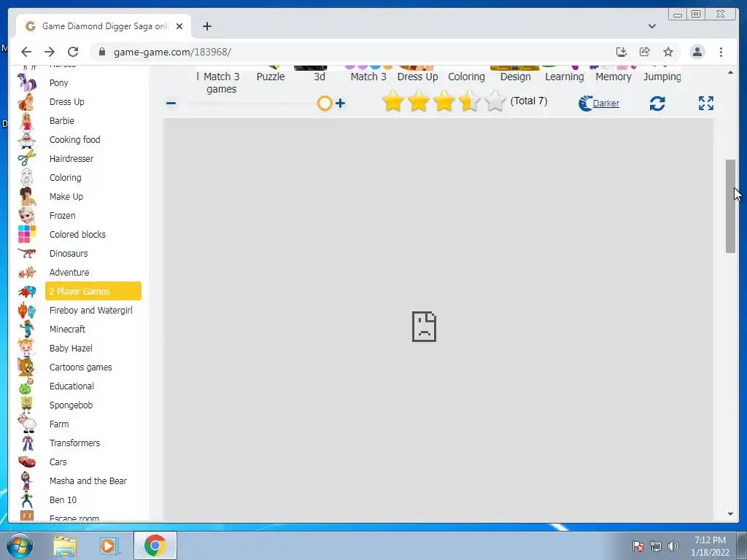This screenshot has width=747, height=560.
Task: Click the sad page crash icon in the game area
Action: pos(424,327)
